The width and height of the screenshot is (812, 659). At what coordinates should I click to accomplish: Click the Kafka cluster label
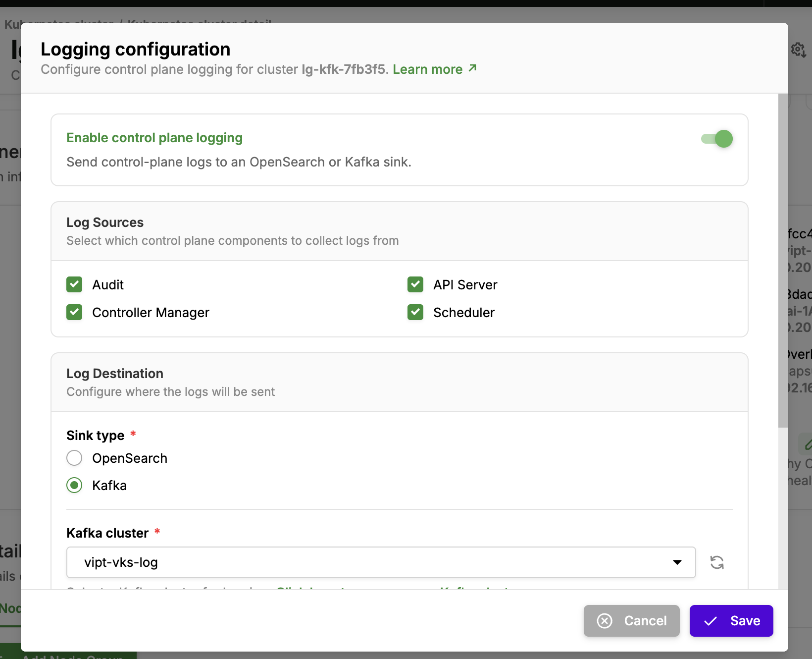107,533
